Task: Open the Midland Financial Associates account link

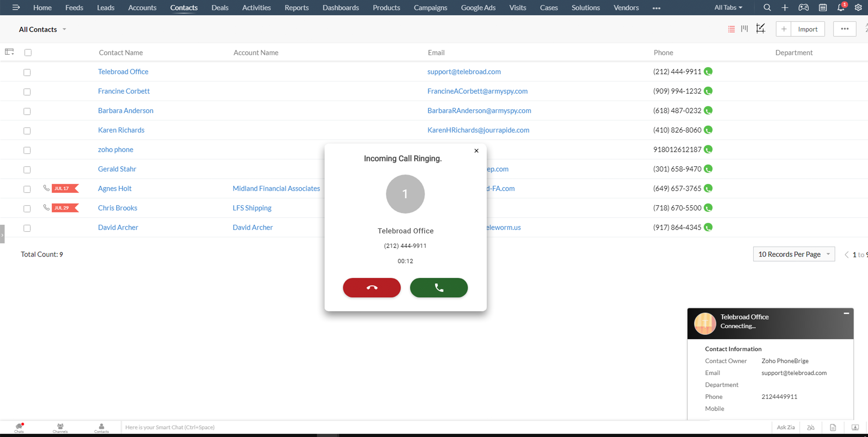Action: click(276, 188)
